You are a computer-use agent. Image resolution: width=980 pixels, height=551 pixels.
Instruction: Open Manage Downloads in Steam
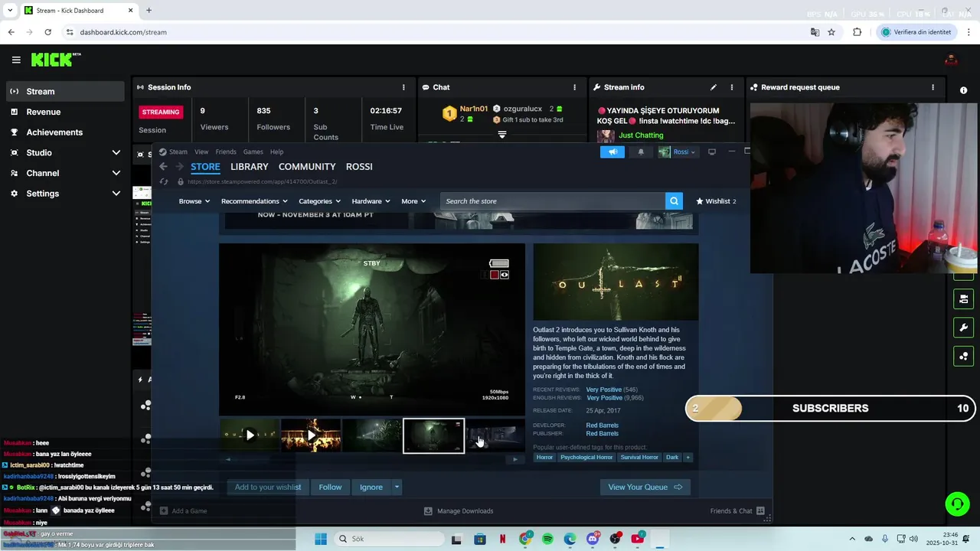459,511
